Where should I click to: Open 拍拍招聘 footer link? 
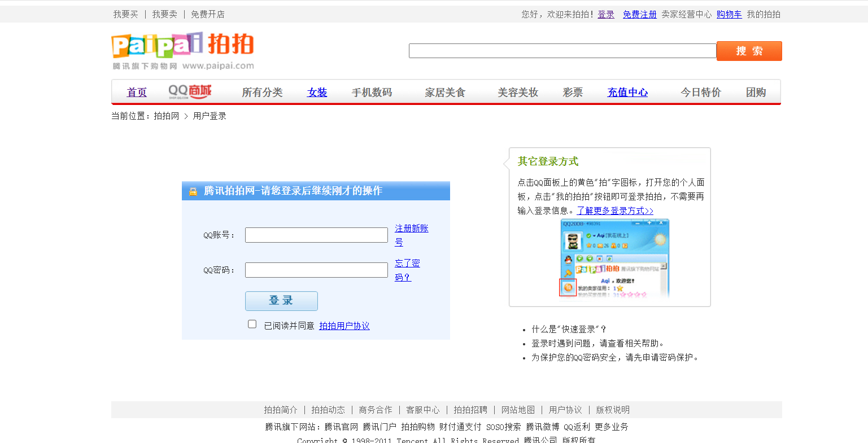click(470, 410)
